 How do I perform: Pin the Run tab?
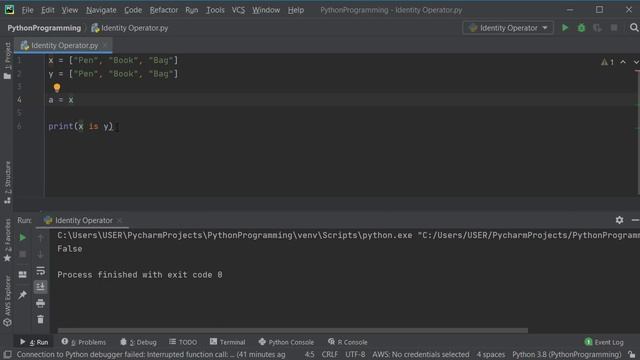click(x=22, y=294)
